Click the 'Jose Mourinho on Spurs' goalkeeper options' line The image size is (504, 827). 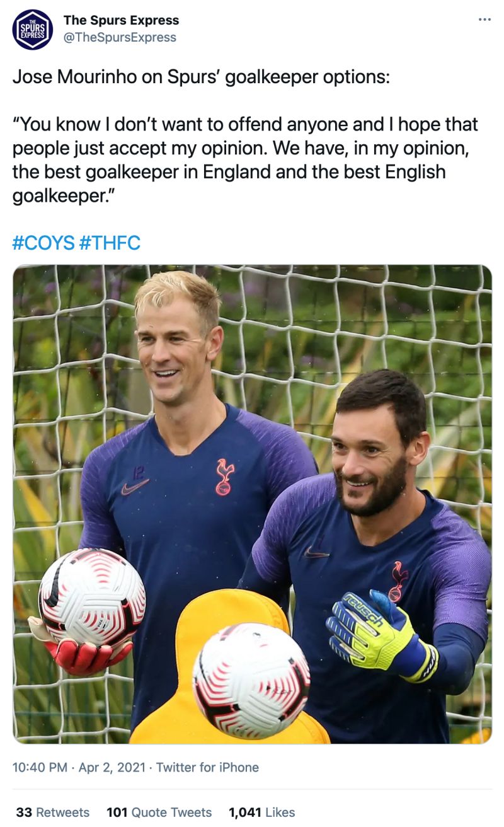tap(201, 78)
